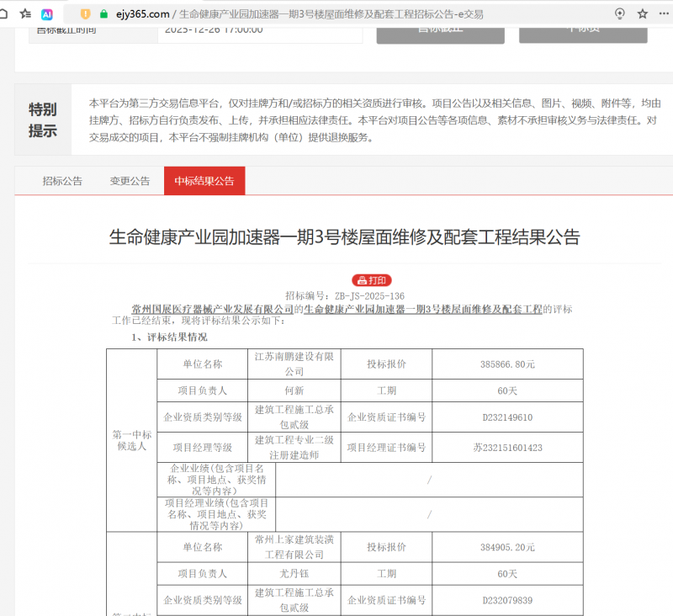This screenshot has width=673, height=616.
Task: Switch to the 招标公告 tab
Action: (63, 181)
